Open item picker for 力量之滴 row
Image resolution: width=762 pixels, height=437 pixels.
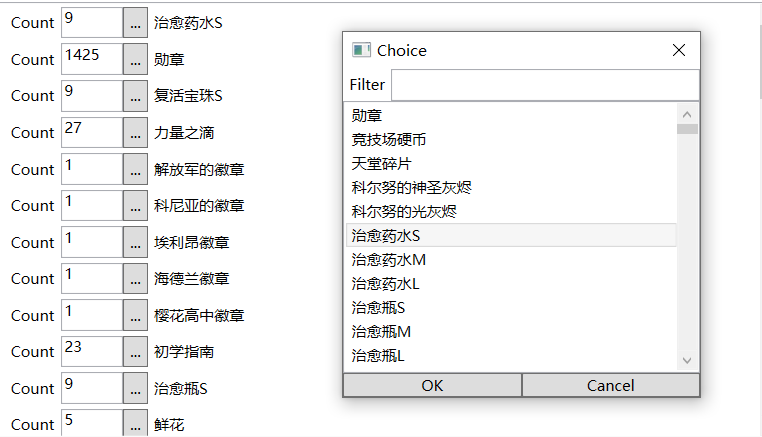[135, 132]
